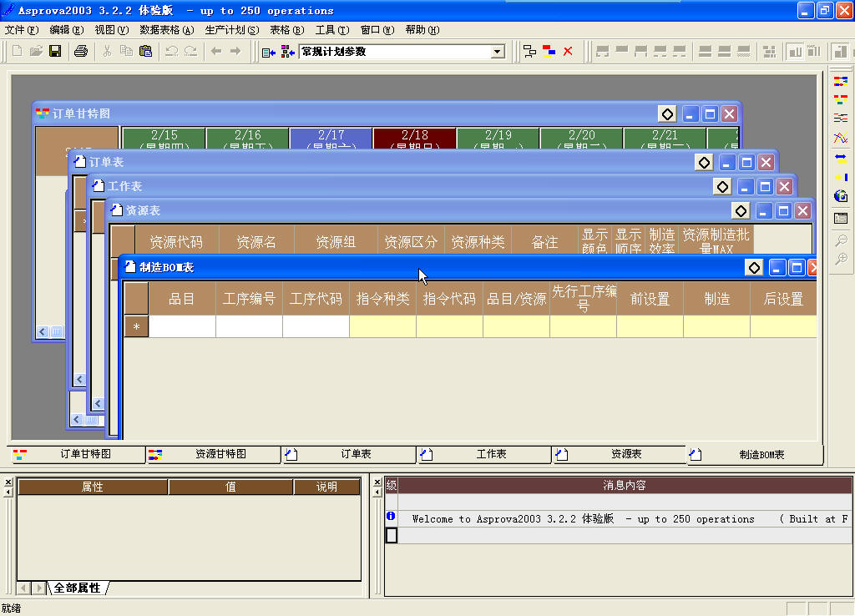
Task: Click the yellow arrow to blue bar icon
Action: tap(841, 177)
